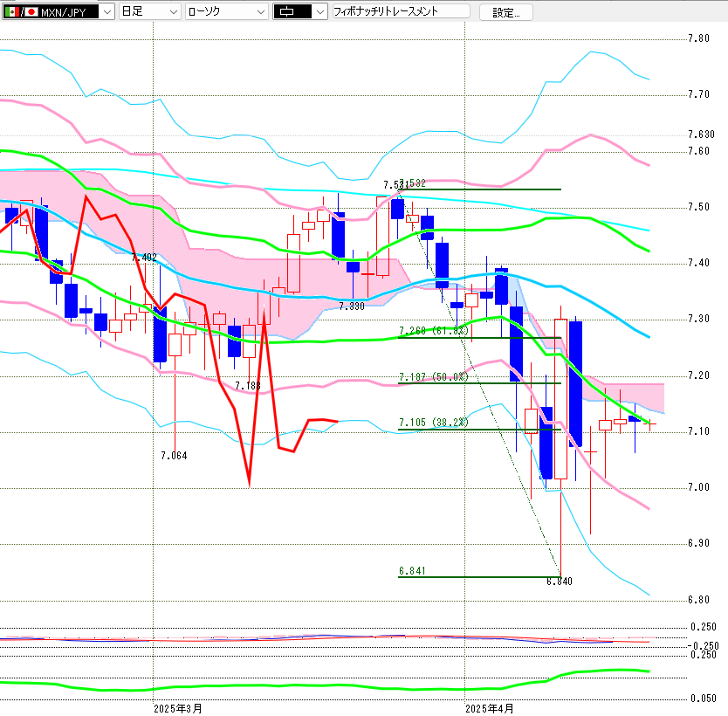Click the 6.80 price axis label
Viewport: 728px width, 716px height.
(698, 600)
